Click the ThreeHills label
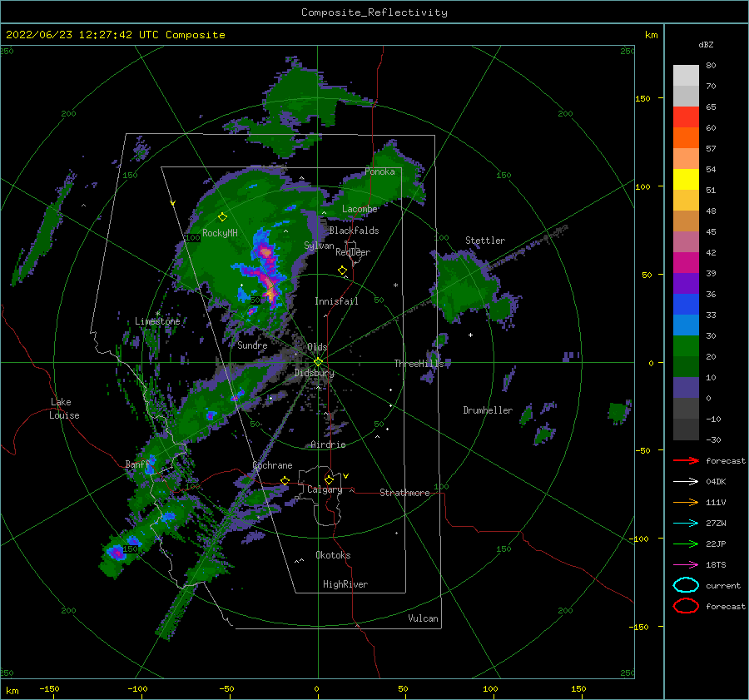Viewport: 749px width, 700px height. [419, 364]
